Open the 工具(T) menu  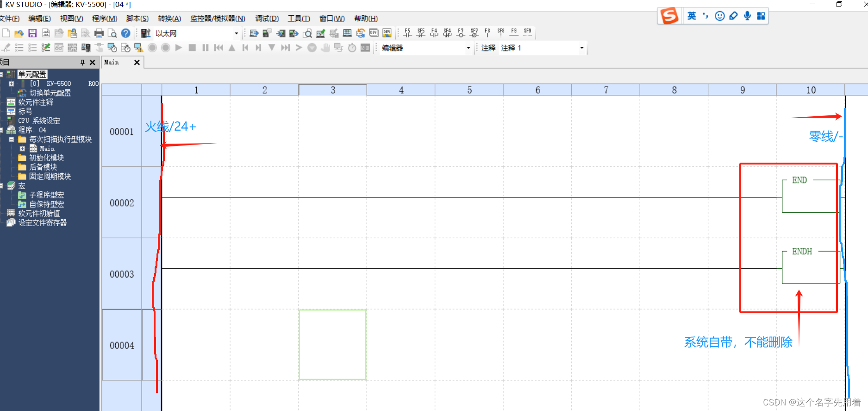coord(299,19)
